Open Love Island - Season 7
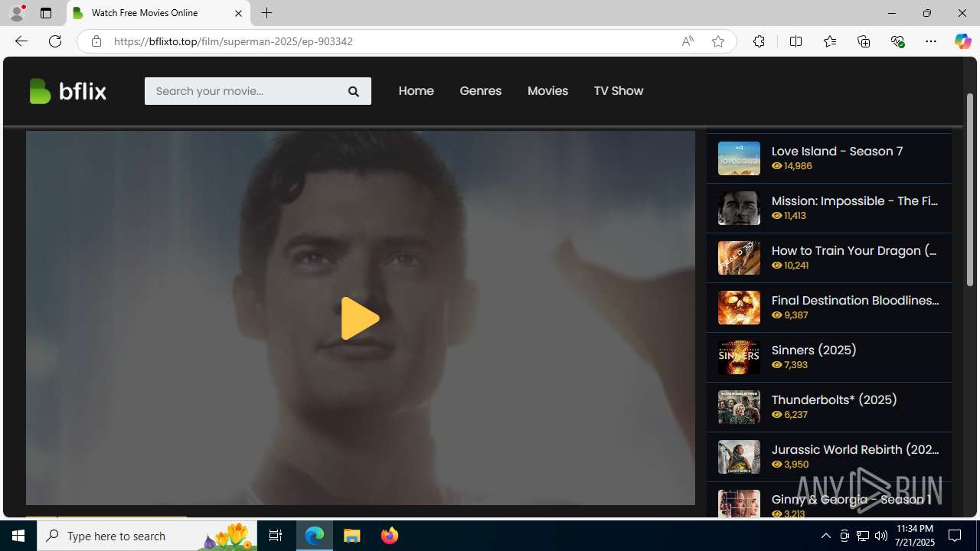 point(837,151)
